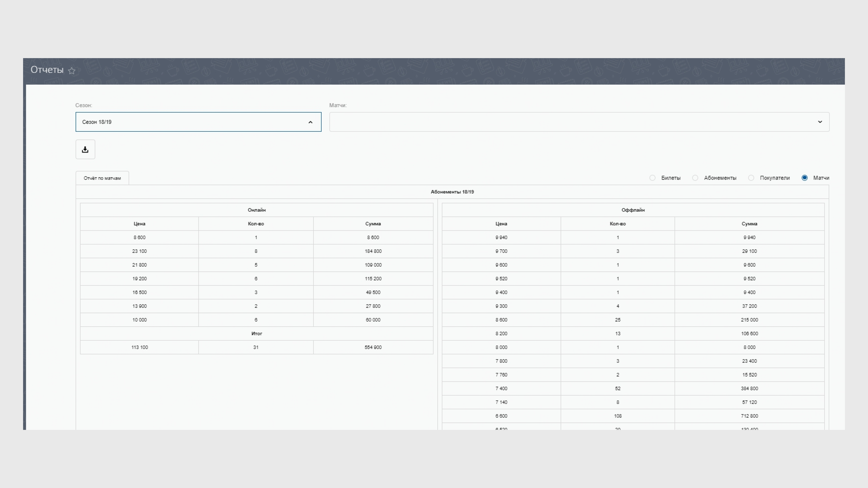Click the Оффлайн section header
Screen dimensions: 868x488
coord(633,210)
